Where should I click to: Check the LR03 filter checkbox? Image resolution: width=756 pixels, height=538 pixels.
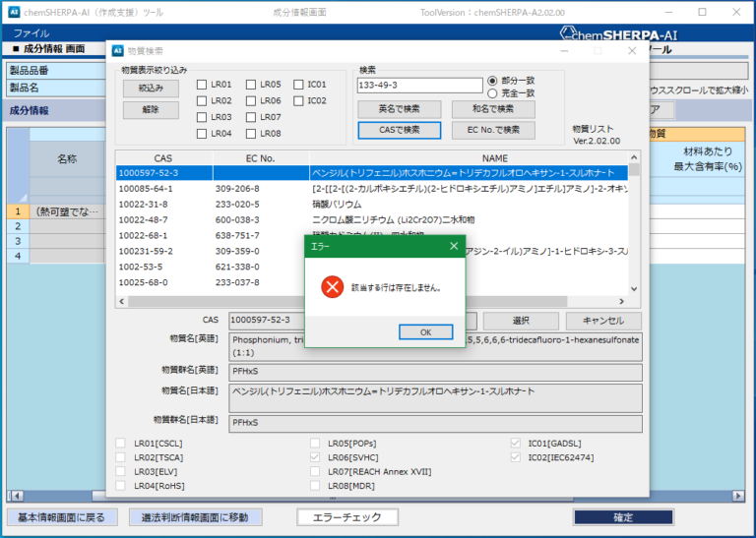[x=202, y=117]
